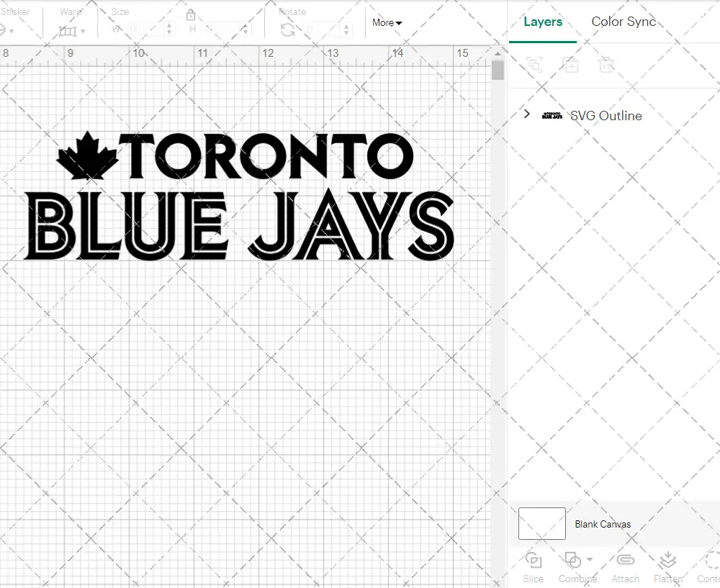Select the Layers tab

pyautogui.click(x=543, y=22)
